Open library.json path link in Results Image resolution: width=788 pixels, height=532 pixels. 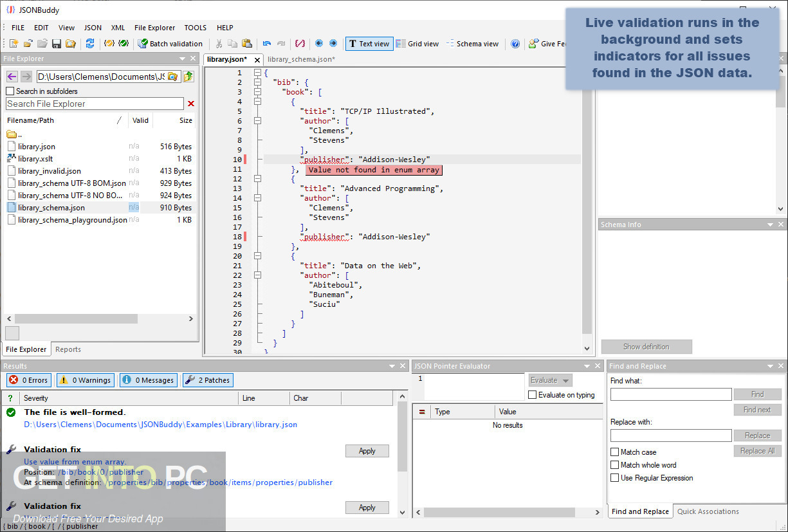pyautogui.click(x=160, y=425)
